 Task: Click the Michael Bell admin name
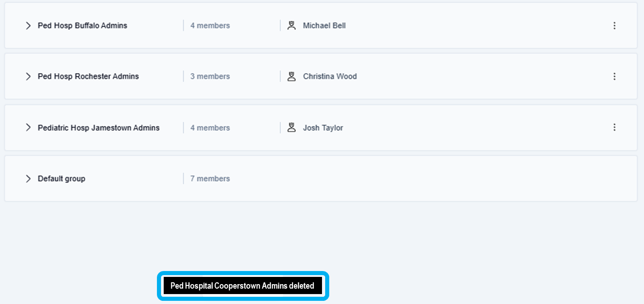[x=324, y=26]
